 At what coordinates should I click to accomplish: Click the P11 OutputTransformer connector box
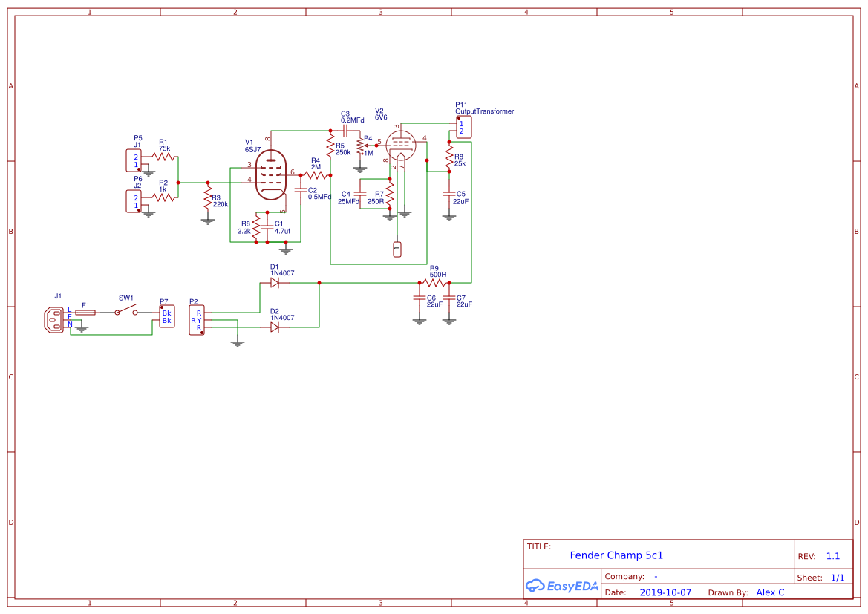pos(464,127)
